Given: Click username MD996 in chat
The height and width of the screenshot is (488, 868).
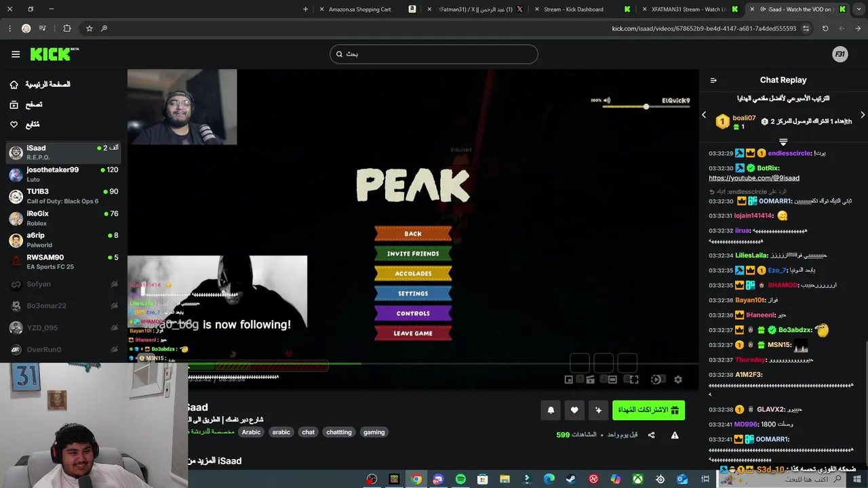Looking at the screenshot, I should click(x=745, y=424).
